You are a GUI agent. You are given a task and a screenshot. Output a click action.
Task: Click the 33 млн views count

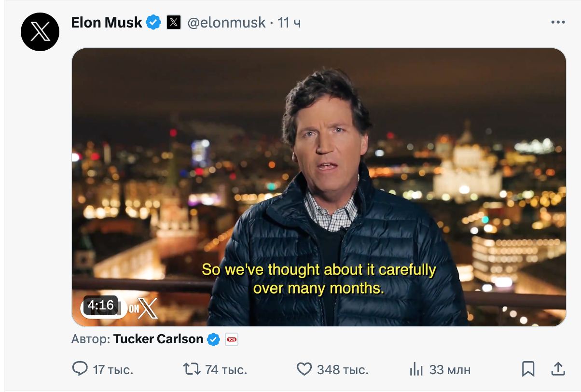pyautogui.click(x=450, y=370)
